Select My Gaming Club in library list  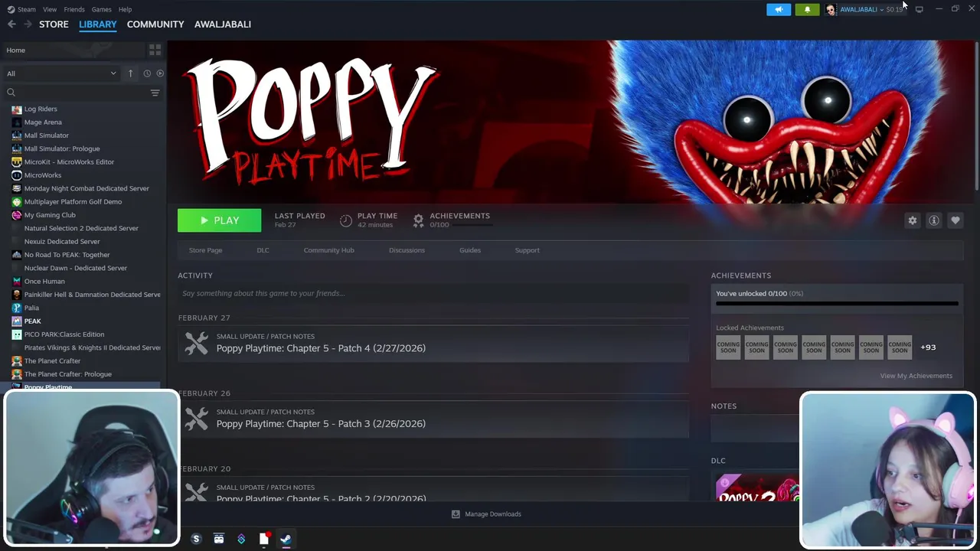click(50, 215)
